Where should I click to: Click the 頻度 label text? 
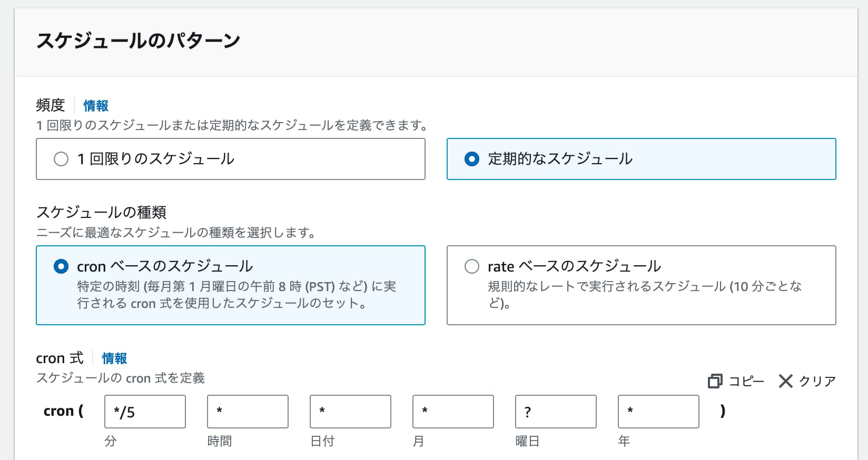point(51,105)
